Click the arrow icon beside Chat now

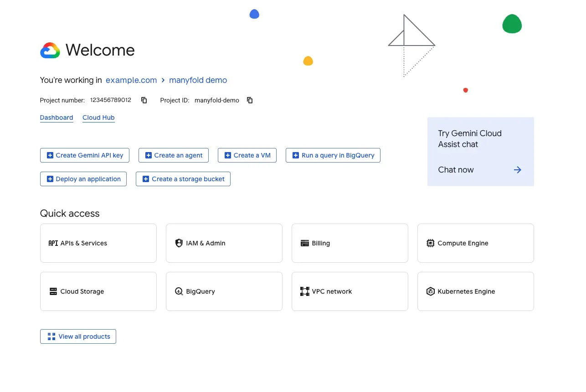point(517,170)
